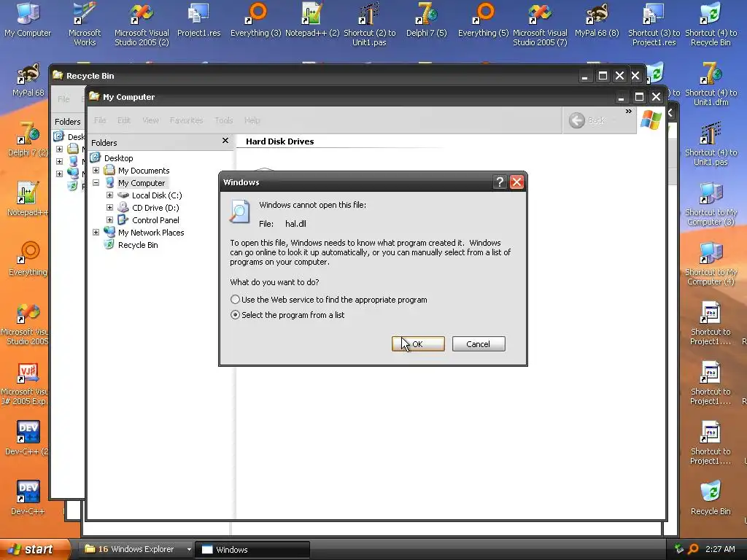The height and width of the screenshot is (560, 747).
Task: Open Favorites menu in My Computer window
Action: coord(186,120)
